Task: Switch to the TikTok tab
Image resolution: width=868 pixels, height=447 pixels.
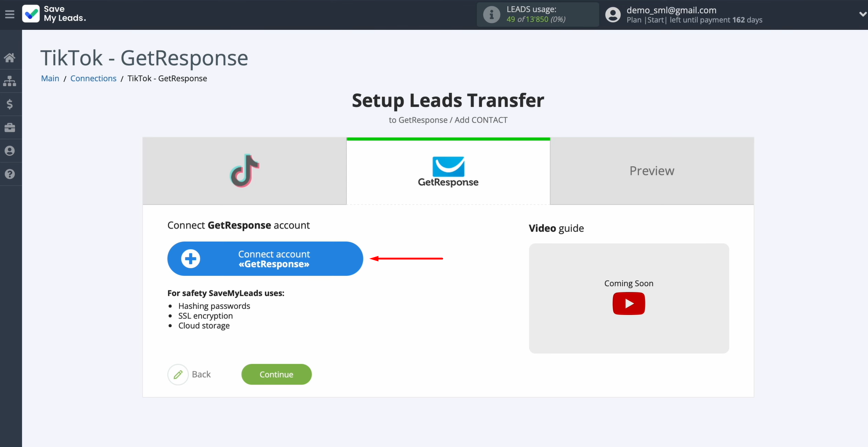Action: coord(244,171)
